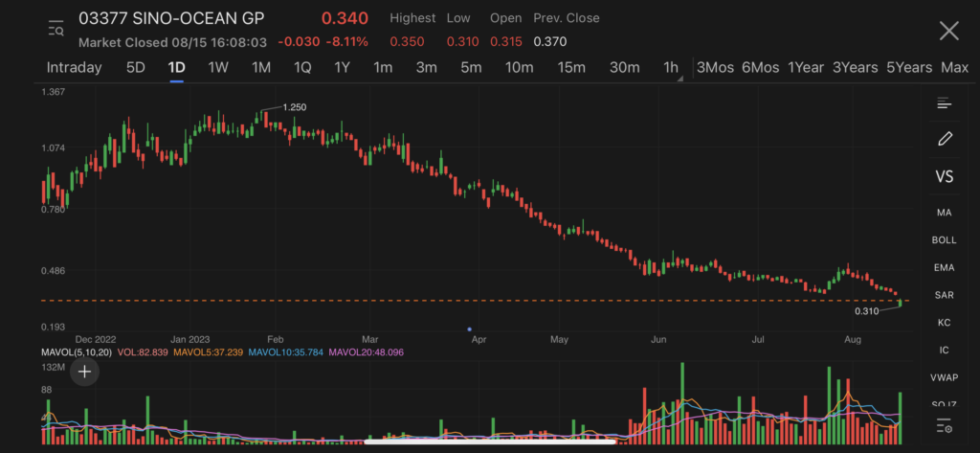Viewport: 980px width, 453px height.
Task: Toggle the BOLL indicator
Action: (944, 240)
